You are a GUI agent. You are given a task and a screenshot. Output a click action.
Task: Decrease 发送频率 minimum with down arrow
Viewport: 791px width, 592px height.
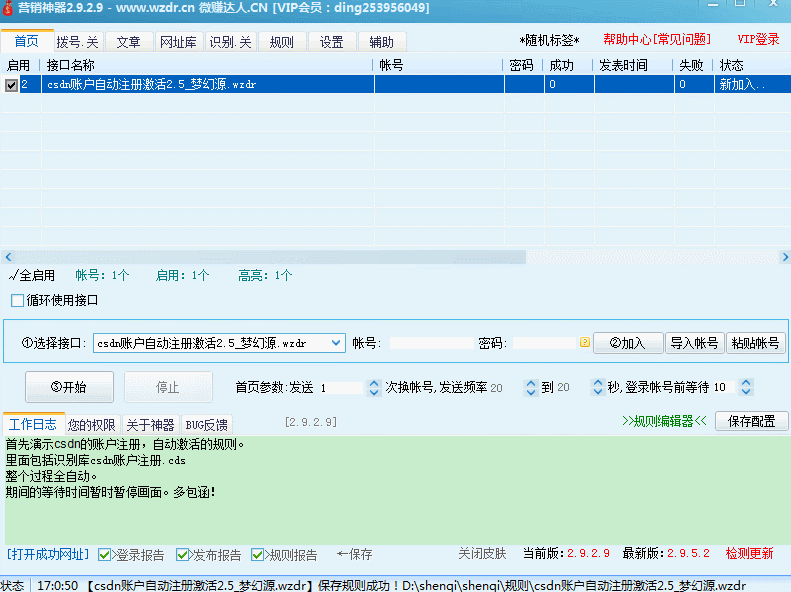(x=531, y=392)
